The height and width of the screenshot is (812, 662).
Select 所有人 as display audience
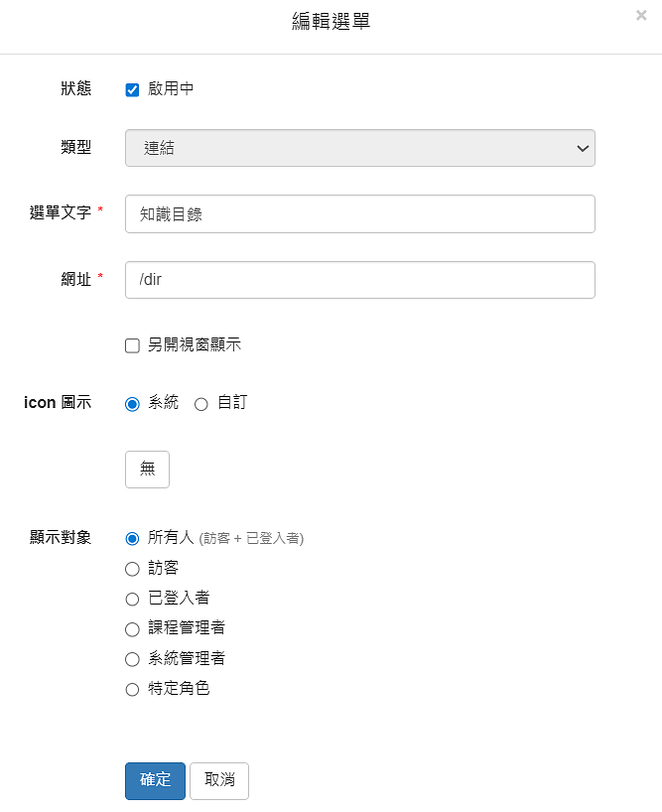click(x=132, y=539)
